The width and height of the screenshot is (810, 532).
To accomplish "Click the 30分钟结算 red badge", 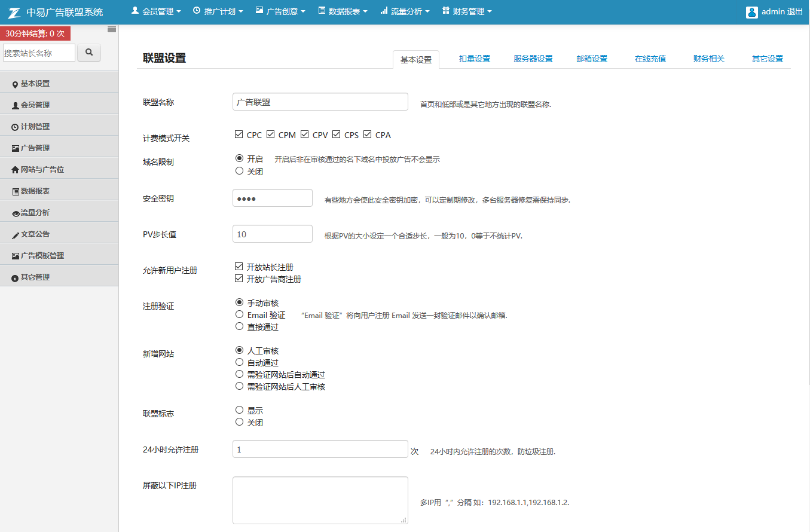I will (x=35, y=33).
